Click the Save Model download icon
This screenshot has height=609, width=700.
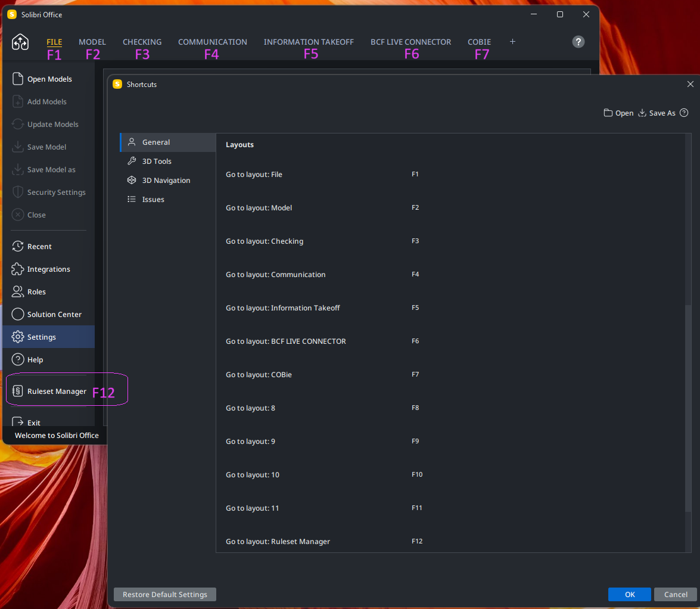17,147
